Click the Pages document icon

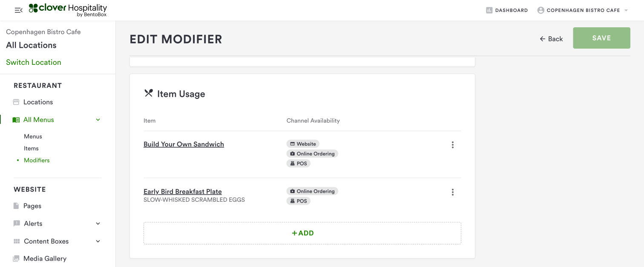[16, 206]
